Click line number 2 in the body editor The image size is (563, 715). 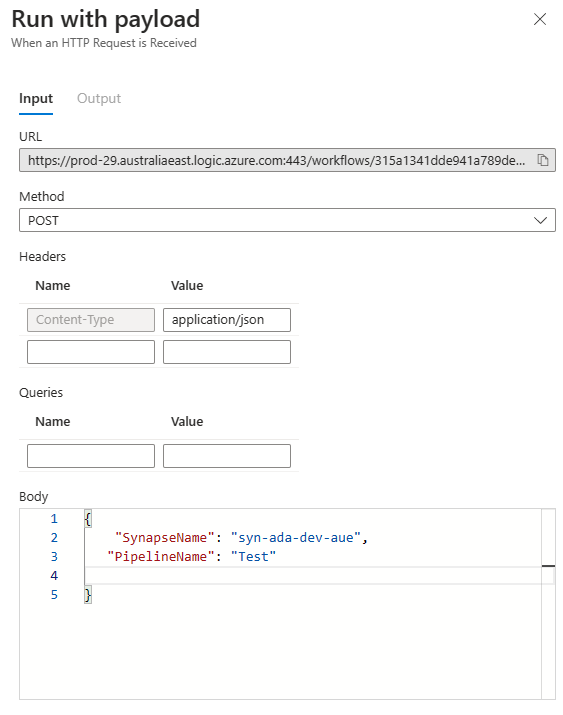(x=54, y=538)
